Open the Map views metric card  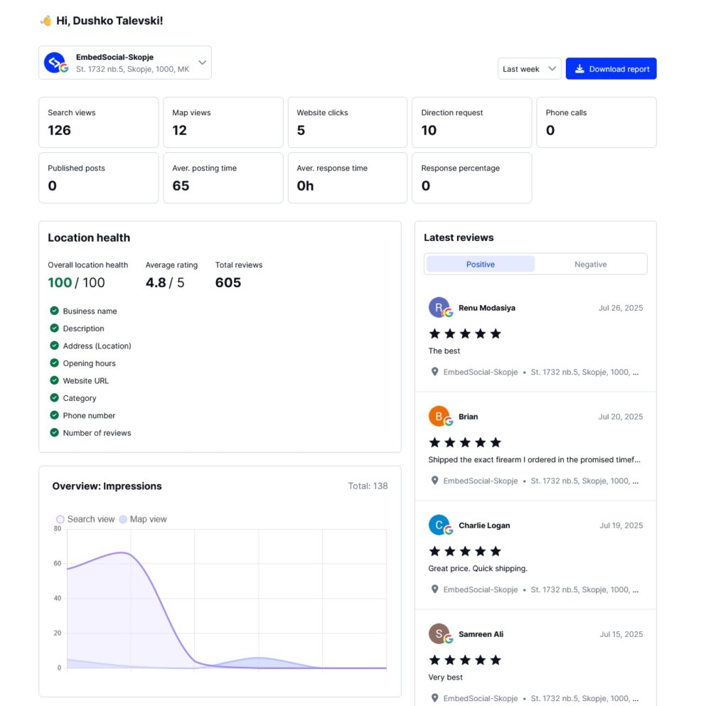(x=223, y=122)
